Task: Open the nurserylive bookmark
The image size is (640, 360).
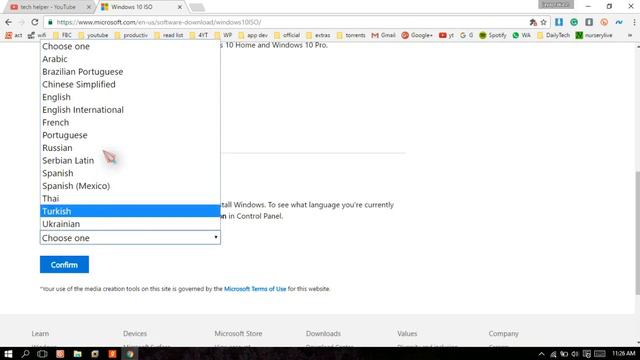Action: pyautogui.click(x=594, y=36)
